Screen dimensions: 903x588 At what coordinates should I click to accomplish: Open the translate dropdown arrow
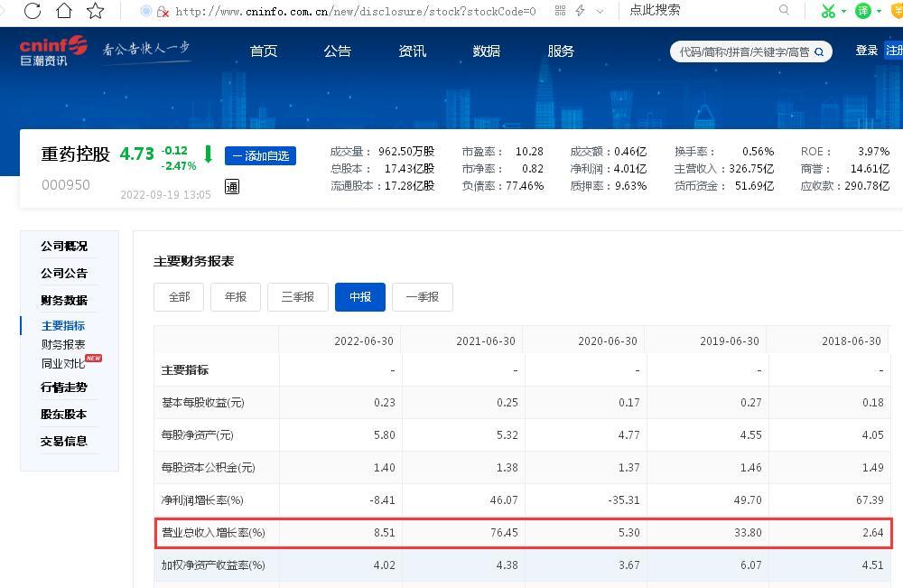(879, 11)
